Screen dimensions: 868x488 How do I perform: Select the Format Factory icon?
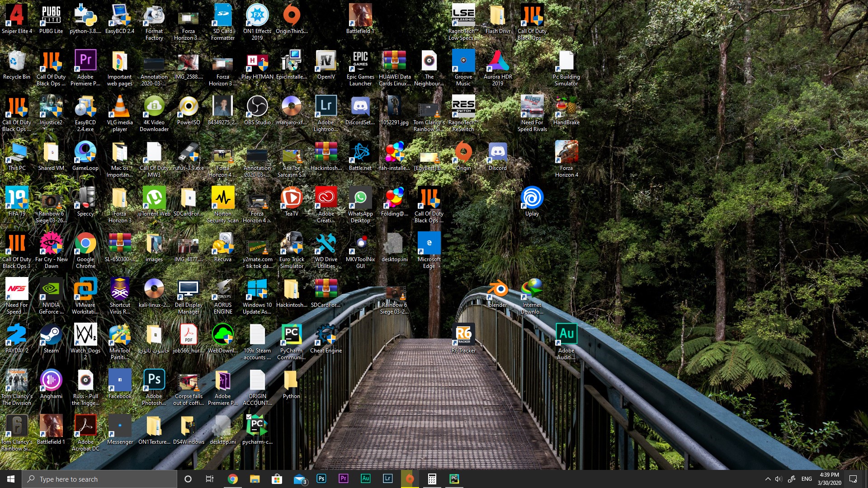154,22
